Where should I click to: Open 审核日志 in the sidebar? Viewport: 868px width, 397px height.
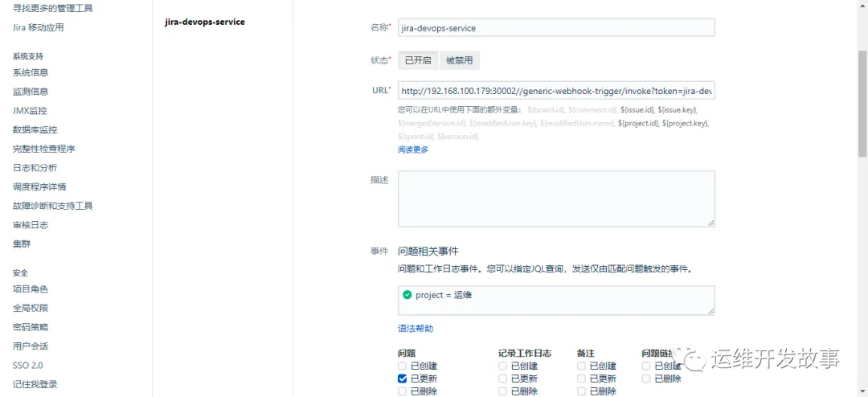(x=31, y=225)
